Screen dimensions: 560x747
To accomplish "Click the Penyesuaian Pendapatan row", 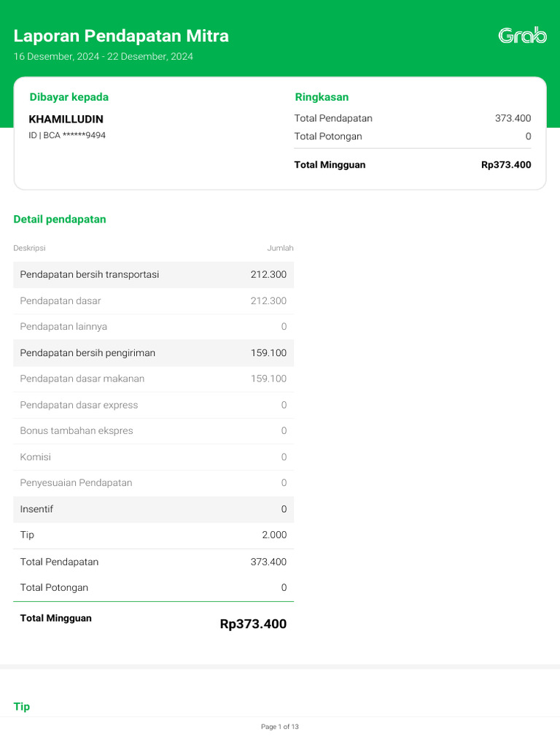I will coord(153,483).
